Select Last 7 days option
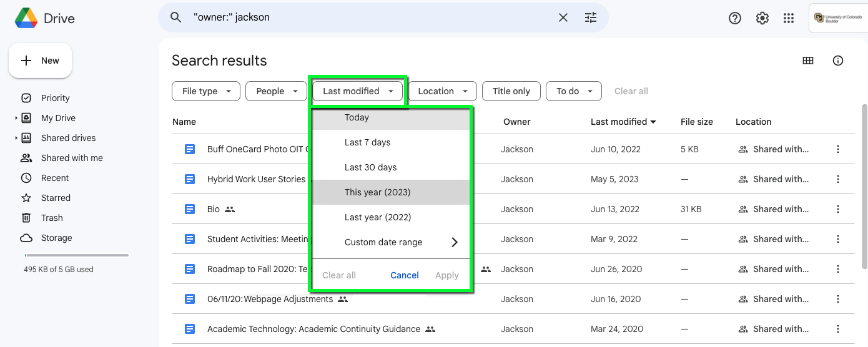The width and height of the screenshot is (868, 347). (x=367, y=142)
